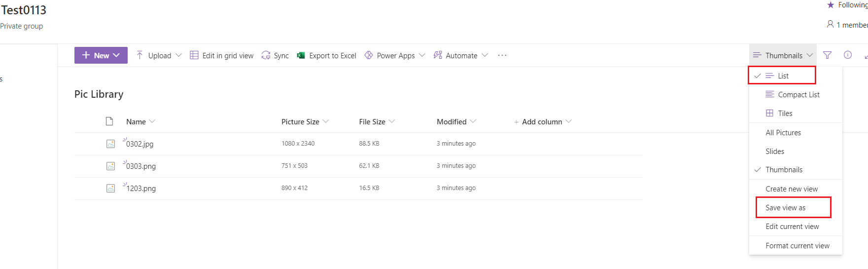Viewport: 868px width, 269px height.
Task: Click the member person icon
Action: pos(831,24)
